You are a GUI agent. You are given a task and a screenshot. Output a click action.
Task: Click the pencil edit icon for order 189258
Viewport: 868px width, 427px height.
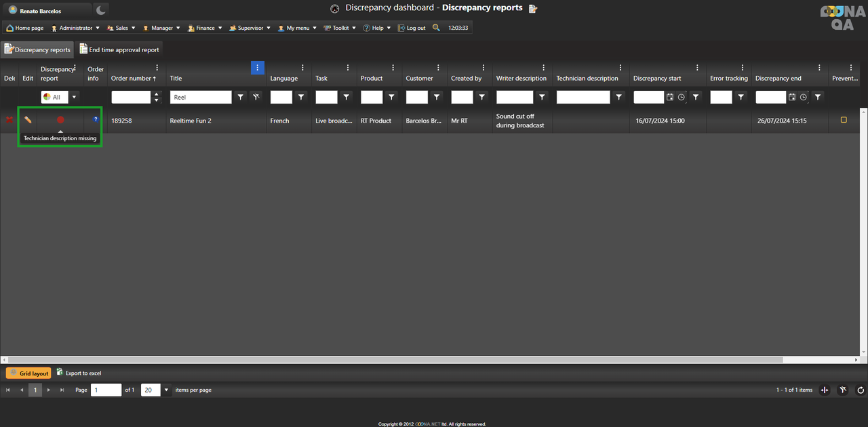28,120
